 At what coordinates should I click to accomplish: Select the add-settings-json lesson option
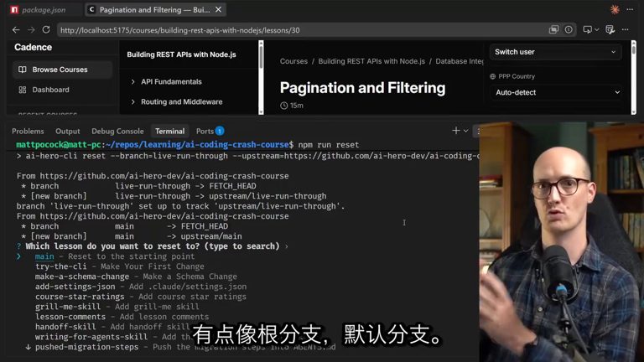(x=141, y=287)
